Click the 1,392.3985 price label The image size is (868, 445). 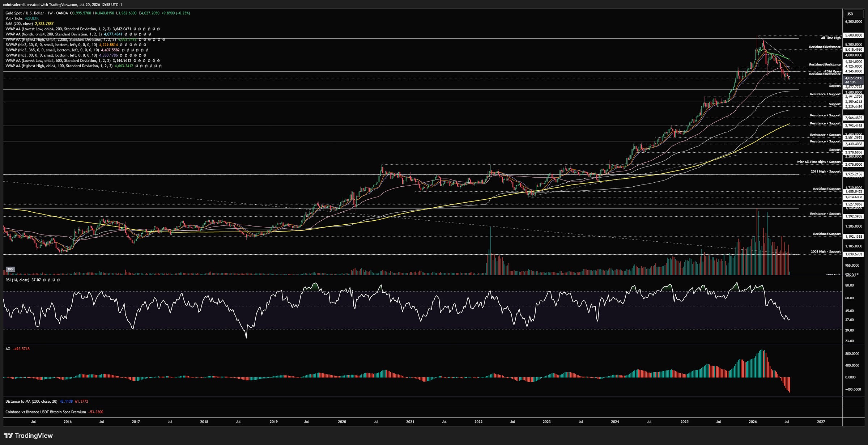(854, 217)
